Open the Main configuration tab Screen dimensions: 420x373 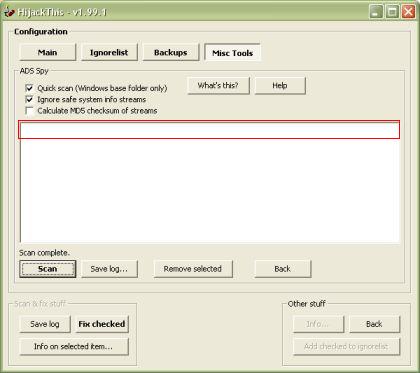[48, 52]
